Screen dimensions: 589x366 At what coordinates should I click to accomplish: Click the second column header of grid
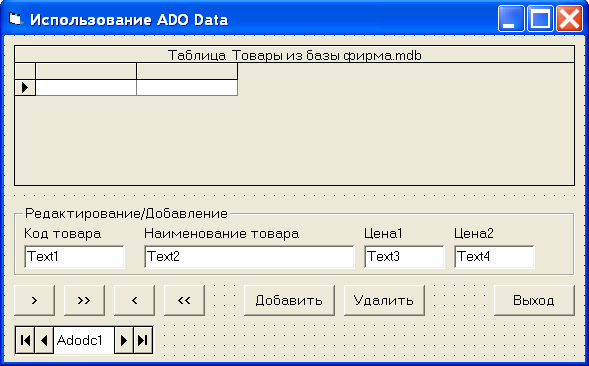187,71
